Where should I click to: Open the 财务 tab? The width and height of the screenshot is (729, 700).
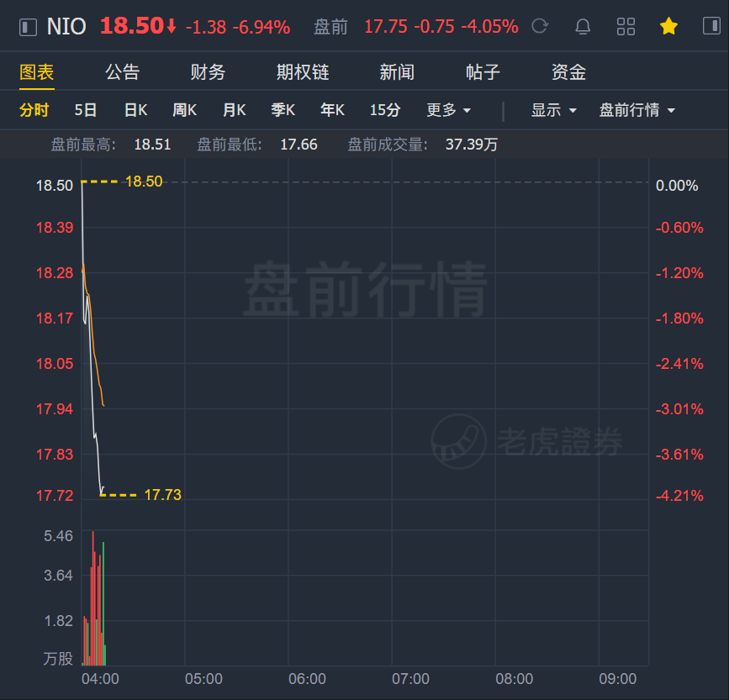pos(208,72)
